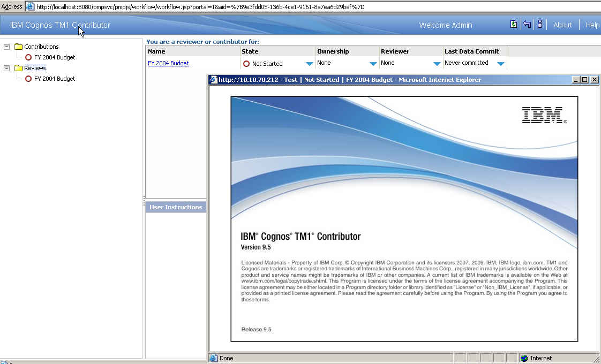This screenshot has width=601, height=364.
Task: Click the IBM logo in the About splash
Action: point(544,115)
